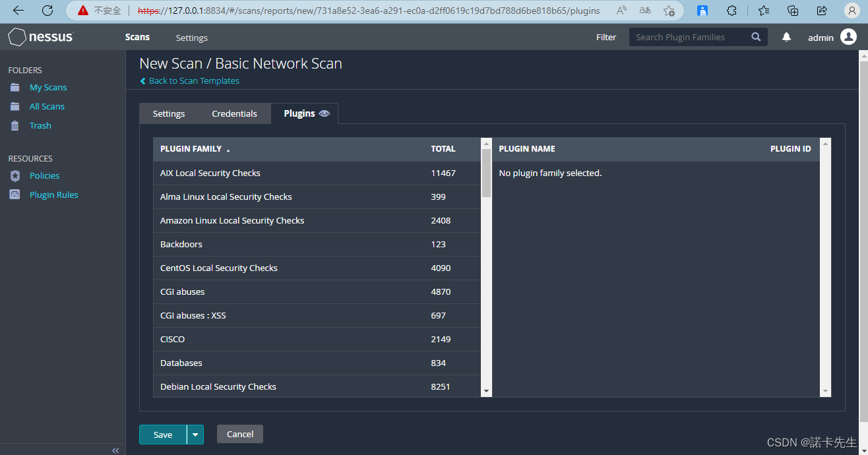Click the TOTAL column header
This screenshot has width=868, height=455.
443,149
